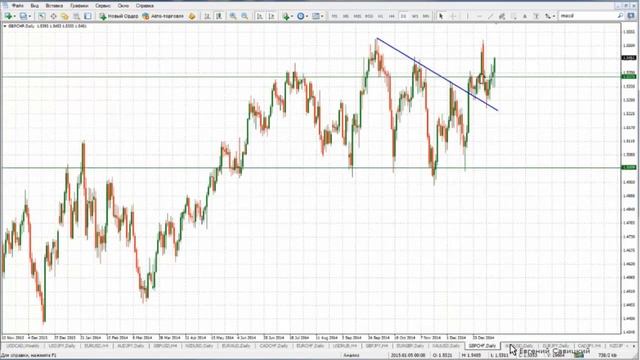Click the blue descending trendline on chart
The height and width of the screenshot is (360, 640).
pyautogui.click(x=437, y=74)
